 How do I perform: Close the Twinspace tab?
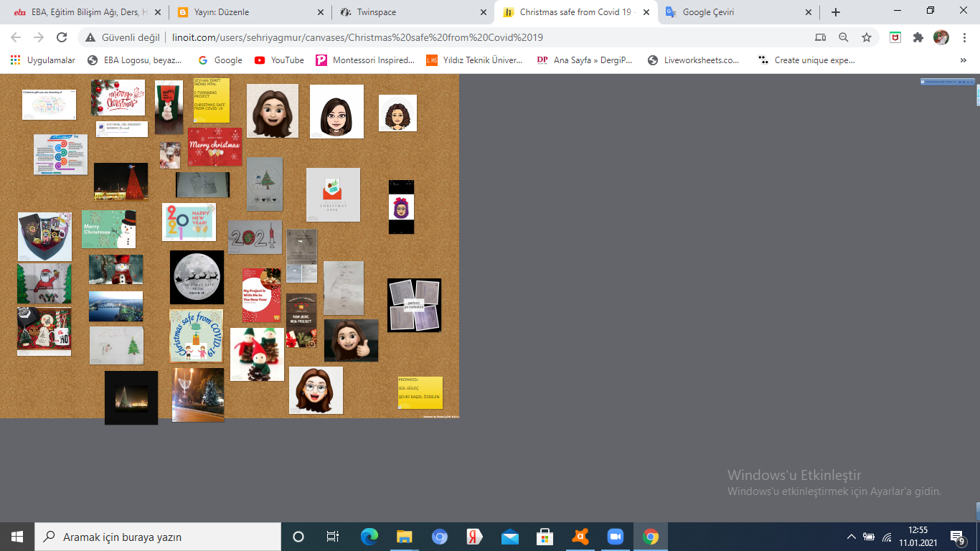[483, 12]
